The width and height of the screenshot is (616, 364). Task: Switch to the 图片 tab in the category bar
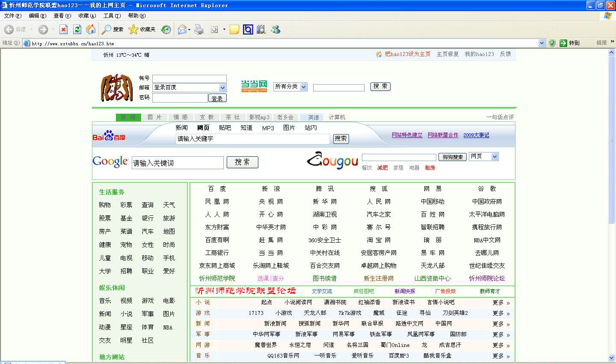(154, 117)
